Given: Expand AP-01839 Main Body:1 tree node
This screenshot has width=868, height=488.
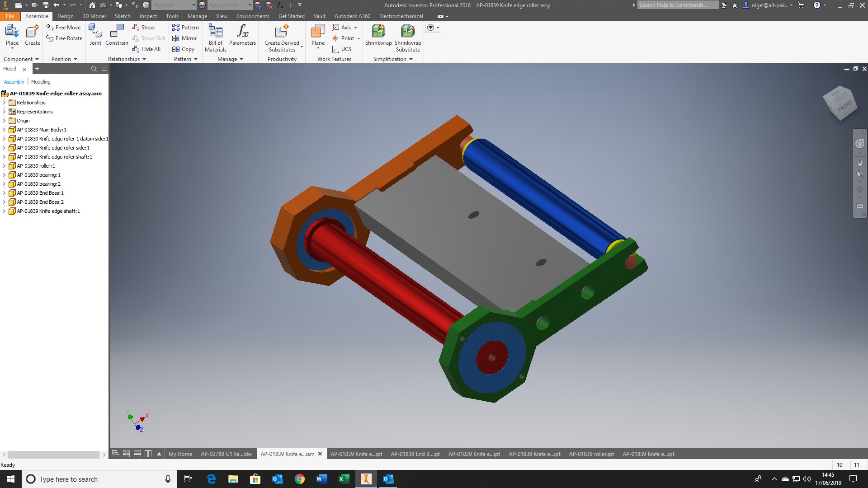Looking at the screenshot, I should click(4, 130).
